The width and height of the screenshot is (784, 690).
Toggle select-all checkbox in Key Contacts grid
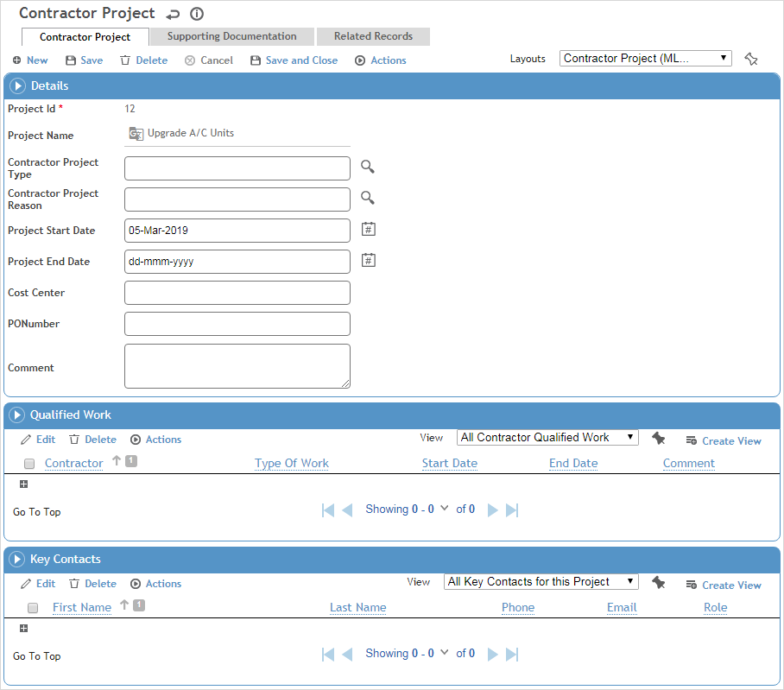tap(33, 608)
